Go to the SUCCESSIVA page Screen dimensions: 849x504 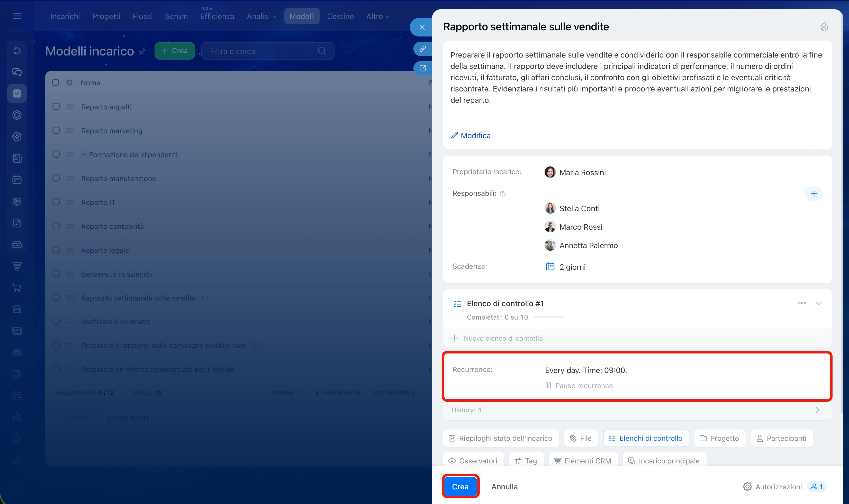pos(394,393)
